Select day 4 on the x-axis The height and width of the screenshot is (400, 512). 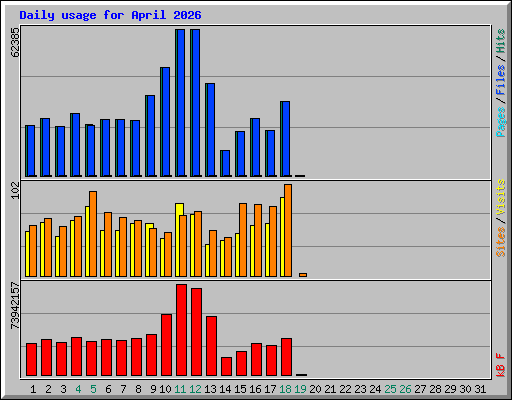click(x=78, y=389)
